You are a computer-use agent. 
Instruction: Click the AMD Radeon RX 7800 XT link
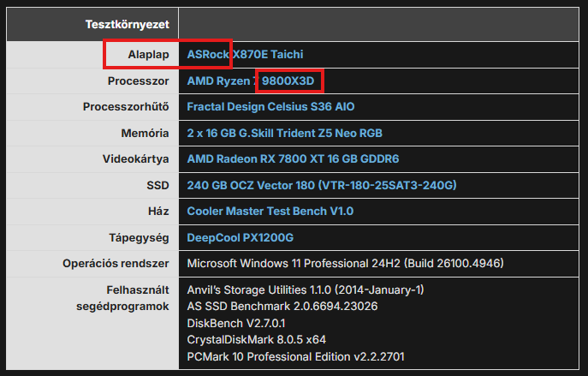click(293, 158)
